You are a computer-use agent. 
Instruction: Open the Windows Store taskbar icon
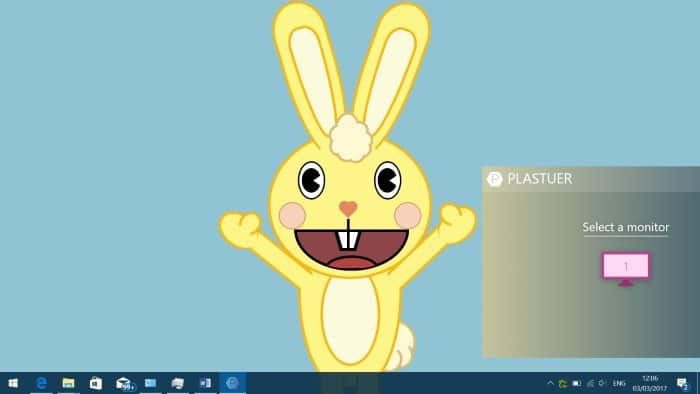click(x=96, y=383)
